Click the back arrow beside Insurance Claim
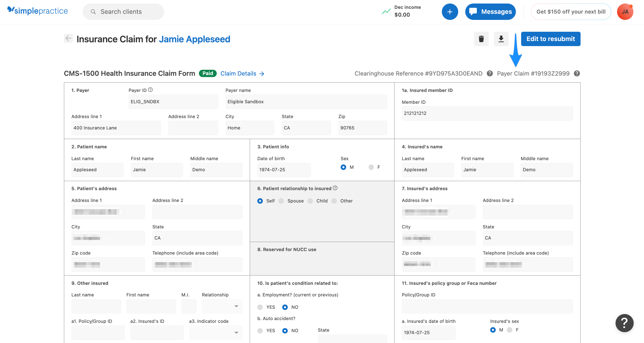644x343 pixels. pos(68,38)
